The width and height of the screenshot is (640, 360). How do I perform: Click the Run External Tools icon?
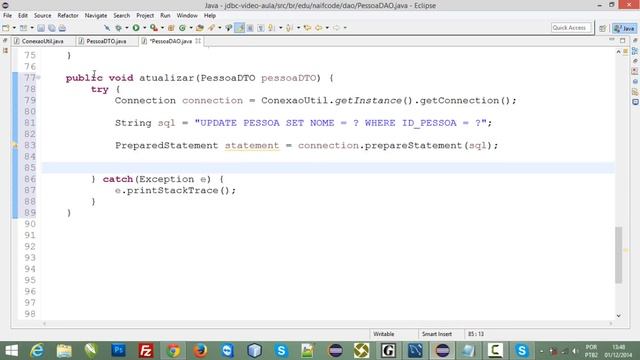click(x=154, y=28)
